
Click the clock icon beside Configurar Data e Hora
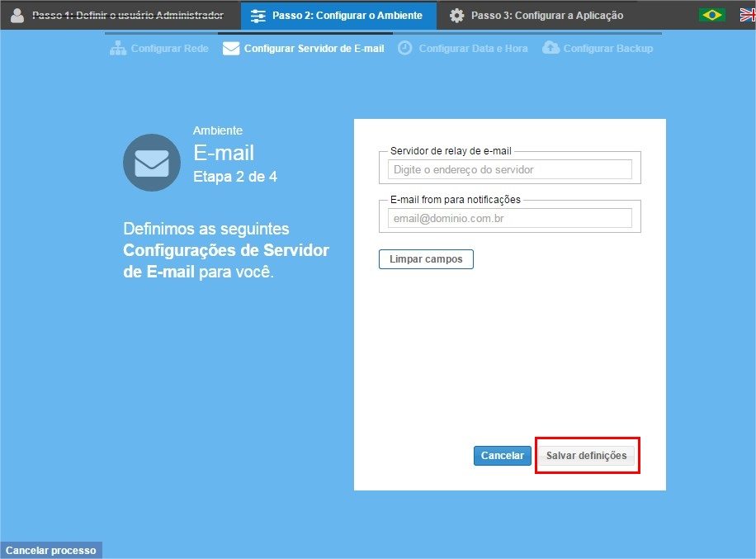[405, 48]
